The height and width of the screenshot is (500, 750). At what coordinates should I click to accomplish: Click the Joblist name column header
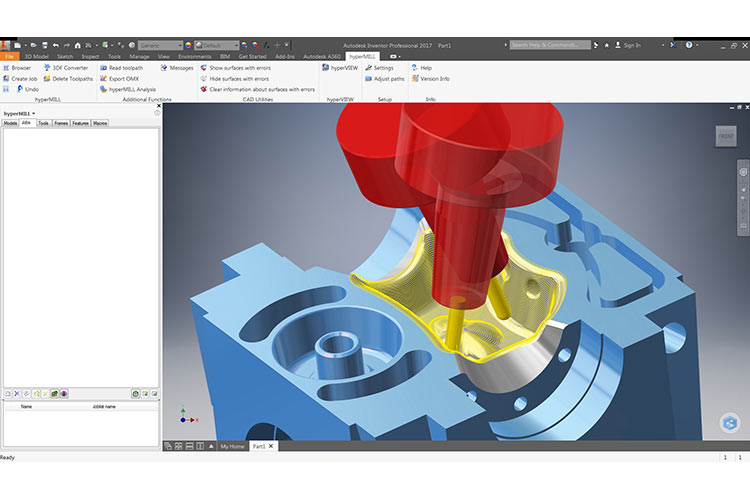point(104,407)
